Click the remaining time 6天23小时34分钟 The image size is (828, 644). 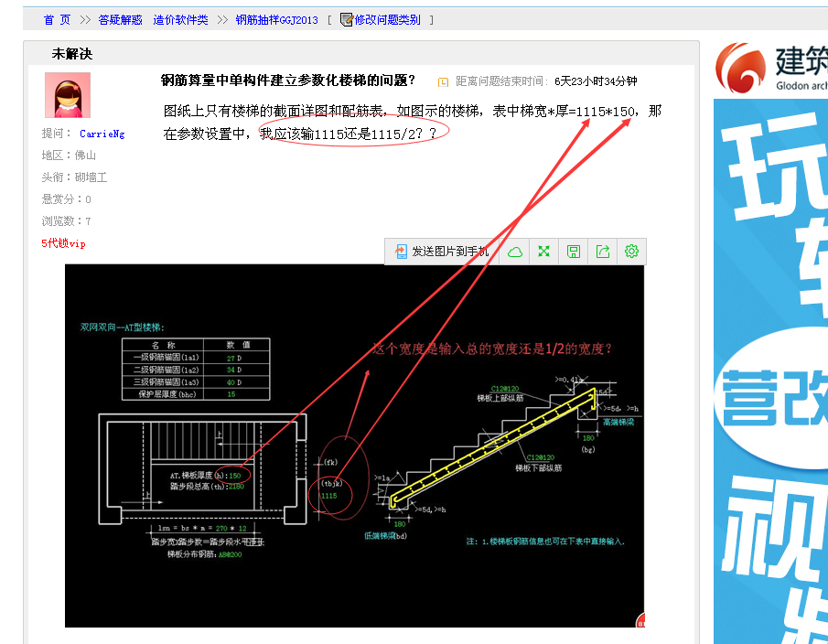[x=596, y=81]
